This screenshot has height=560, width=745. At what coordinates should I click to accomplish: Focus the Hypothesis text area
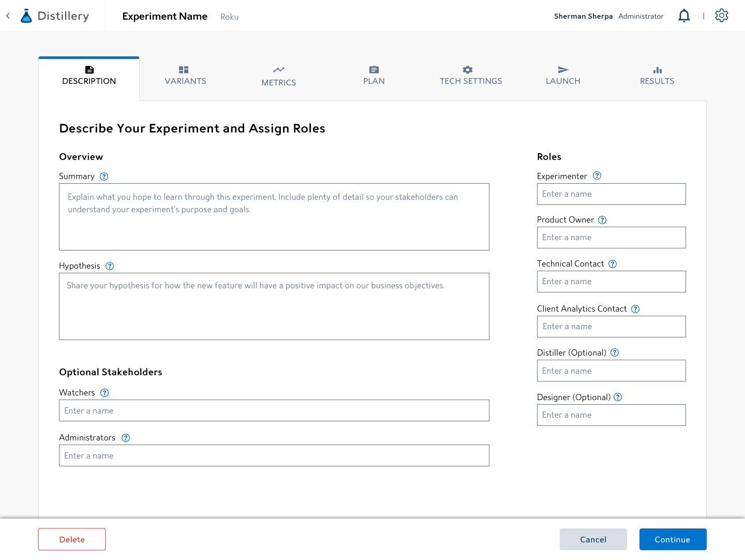[x=274, y=306]
